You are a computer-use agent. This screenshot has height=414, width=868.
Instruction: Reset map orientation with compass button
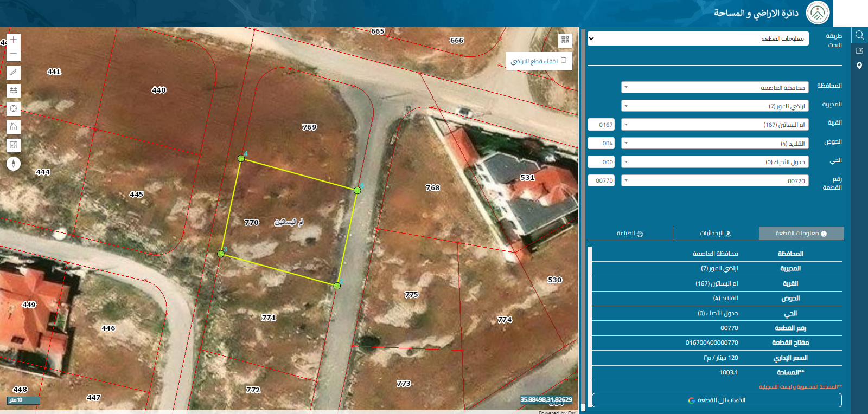pos(14,164)
